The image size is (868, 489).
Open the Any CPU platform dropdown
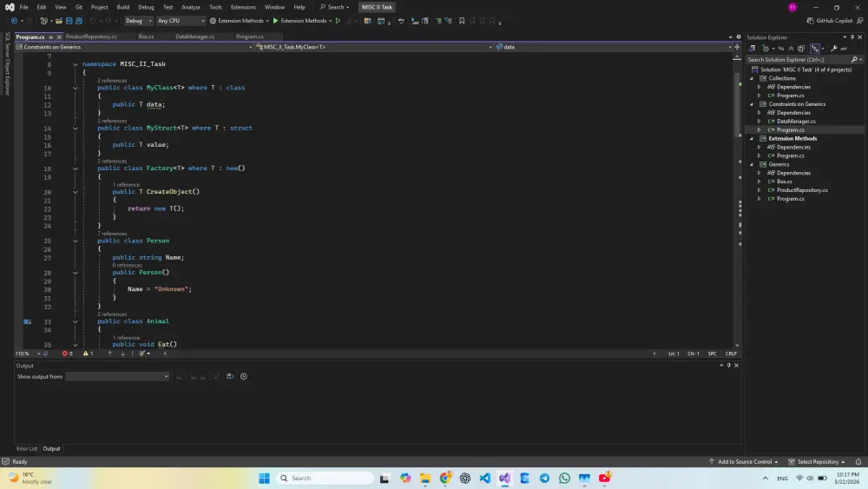coord(181,21)
